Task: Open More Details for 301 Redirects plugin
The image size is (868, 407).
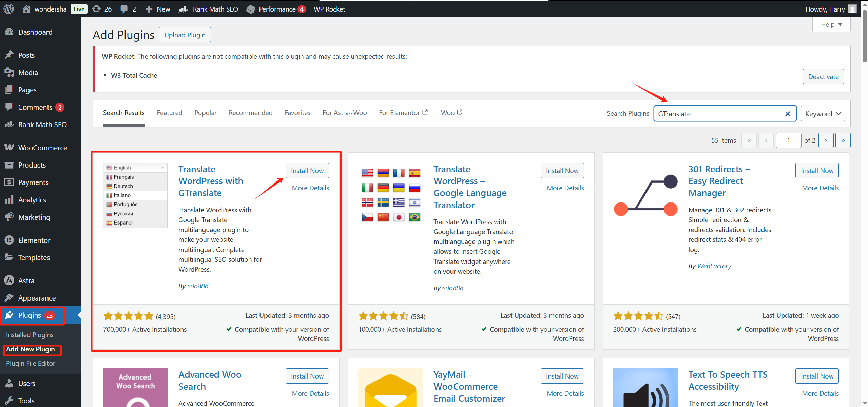Action: [820, 188]
